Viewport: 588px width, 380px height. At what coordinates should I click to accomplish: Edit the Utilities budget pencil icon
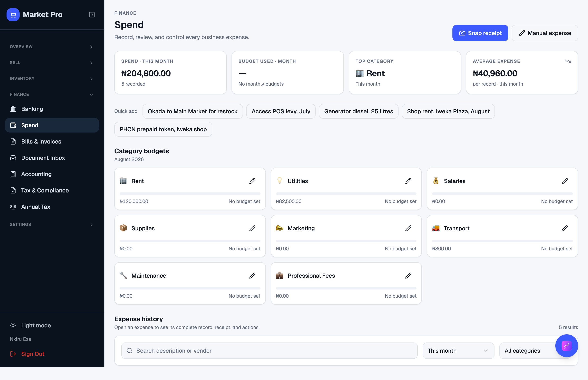[408, 181]
